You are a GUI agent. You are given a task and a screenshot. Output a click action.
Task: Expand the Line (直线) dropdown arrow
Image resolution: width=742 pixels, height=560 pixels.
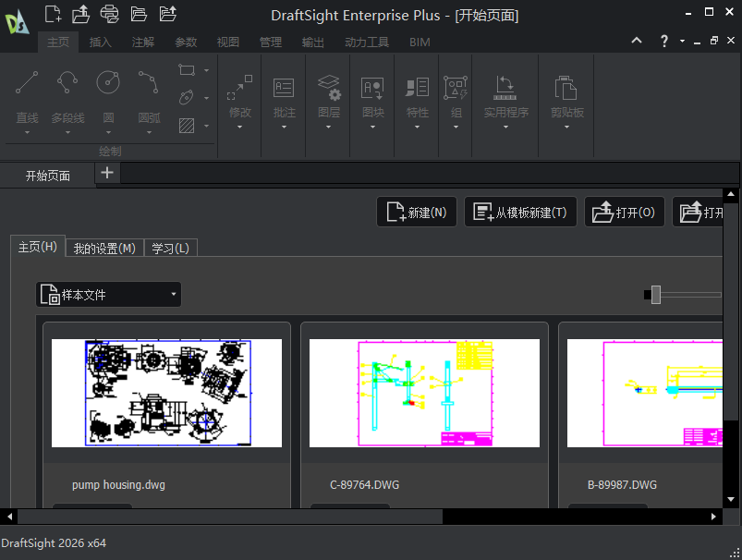point(27,132)
